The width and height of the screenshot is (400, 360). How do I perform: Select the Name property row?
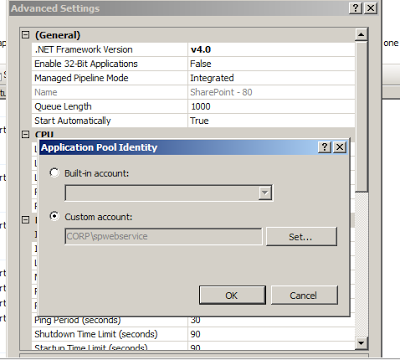193,92
